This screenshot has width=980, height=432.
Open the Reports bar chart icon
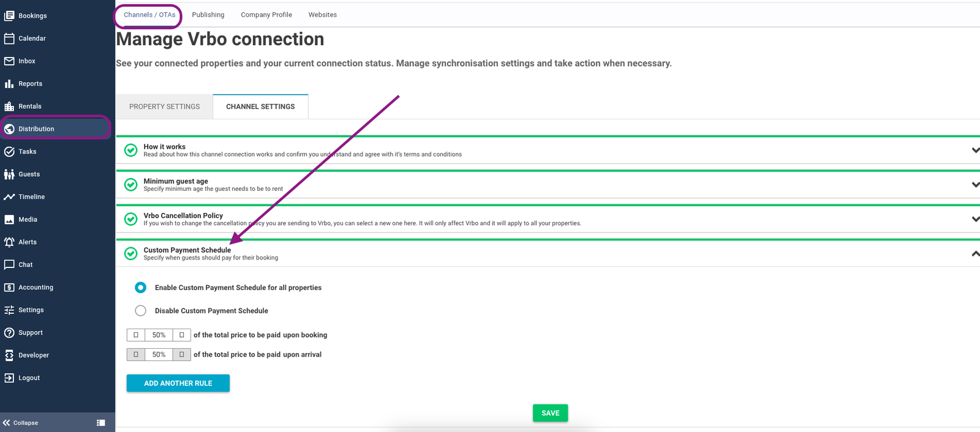pos(9,84)
